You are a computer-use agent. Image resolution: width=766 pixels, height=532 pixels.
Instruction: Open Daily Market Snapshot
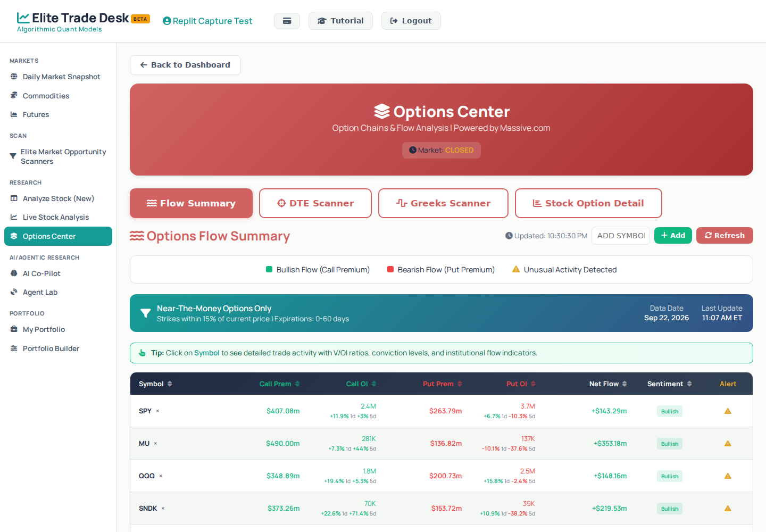59,77
